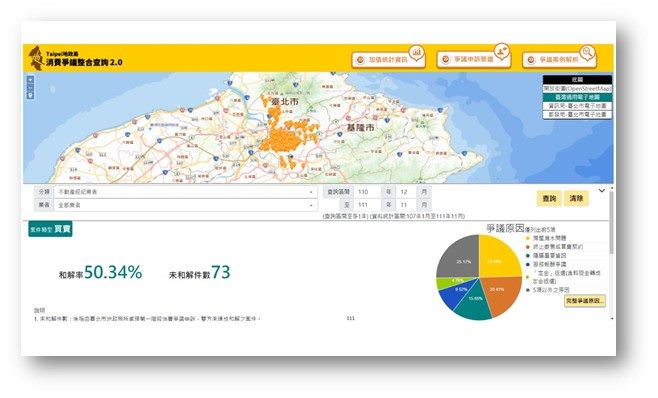Collapse the query panel with chevron arrow
The height and width of the screenshot is (398, 658).
601,191
